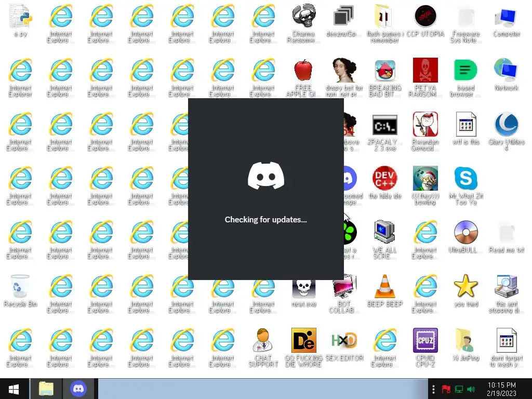Click the volume speaker tray icon
This screenshot has width=532, height=399.
click(x=471, y=389)
